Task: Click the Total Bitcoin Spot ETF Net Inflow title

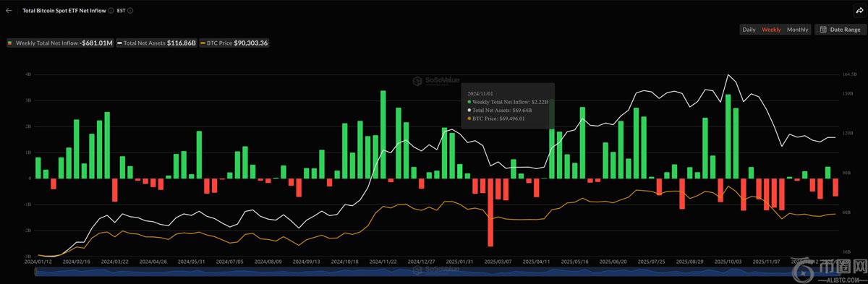Action: coord(64,11)
